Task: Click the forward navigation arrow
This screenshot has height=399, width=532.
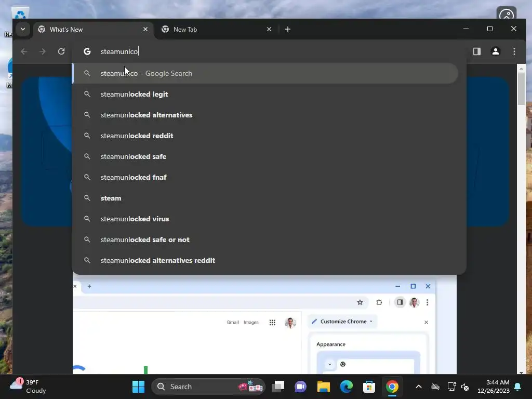Action: coord(43,51)
